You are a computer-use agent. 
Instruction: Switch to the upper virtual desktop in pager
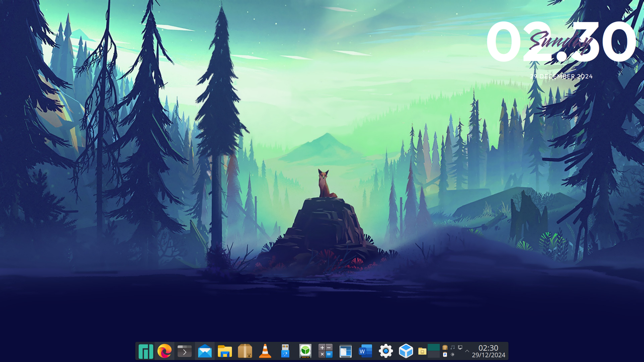tap(434, 347)
